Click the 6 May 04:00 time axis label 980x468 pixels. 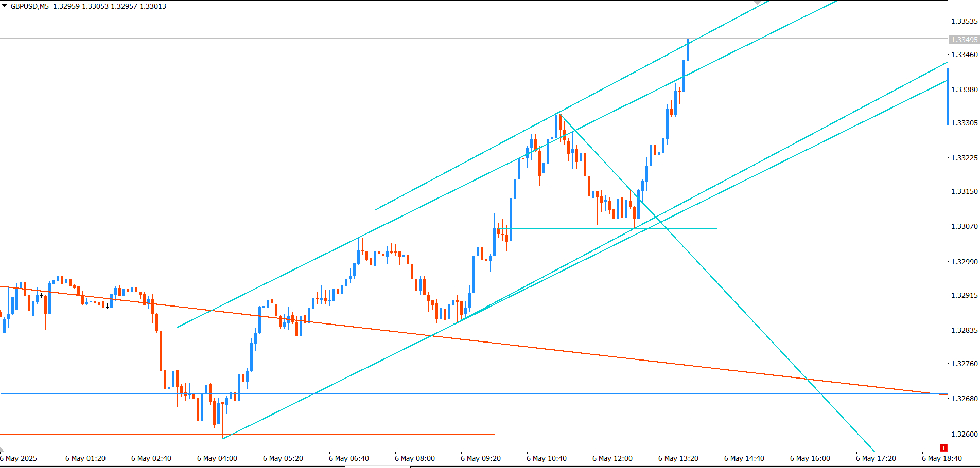217,458
